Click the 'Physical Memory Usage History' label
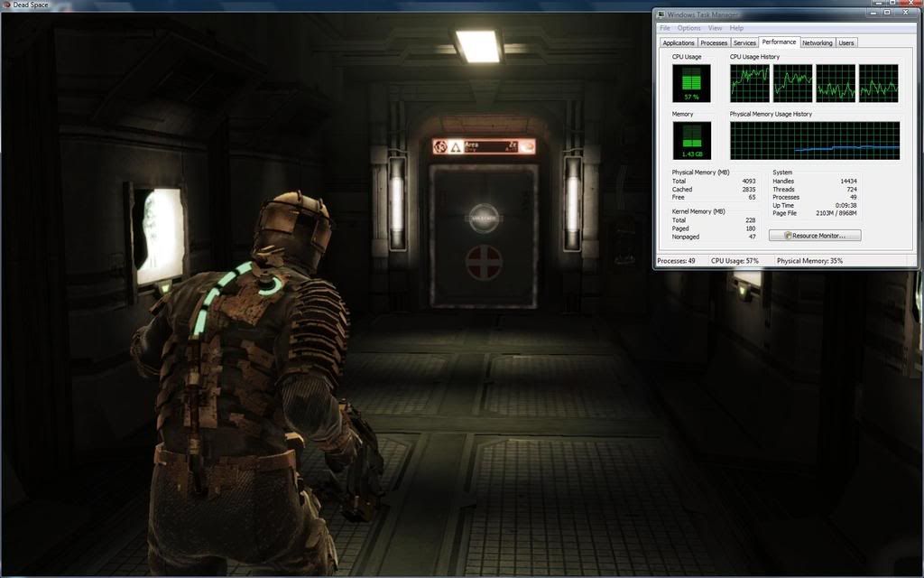 tap(771, 114)
